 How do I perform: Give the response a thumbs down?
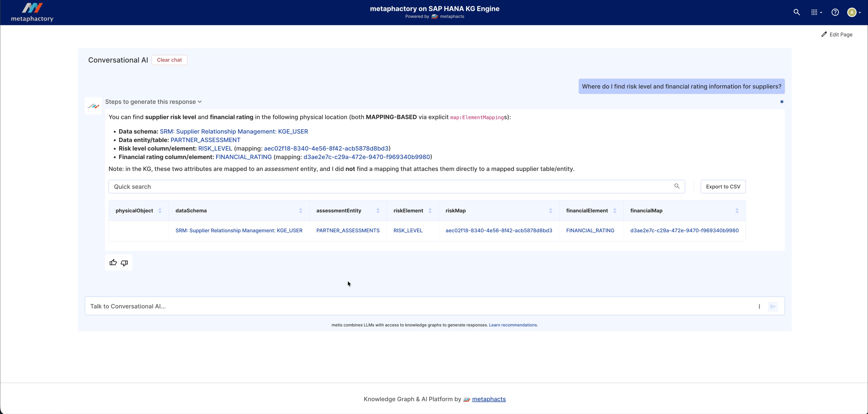(x=124, y=263)
